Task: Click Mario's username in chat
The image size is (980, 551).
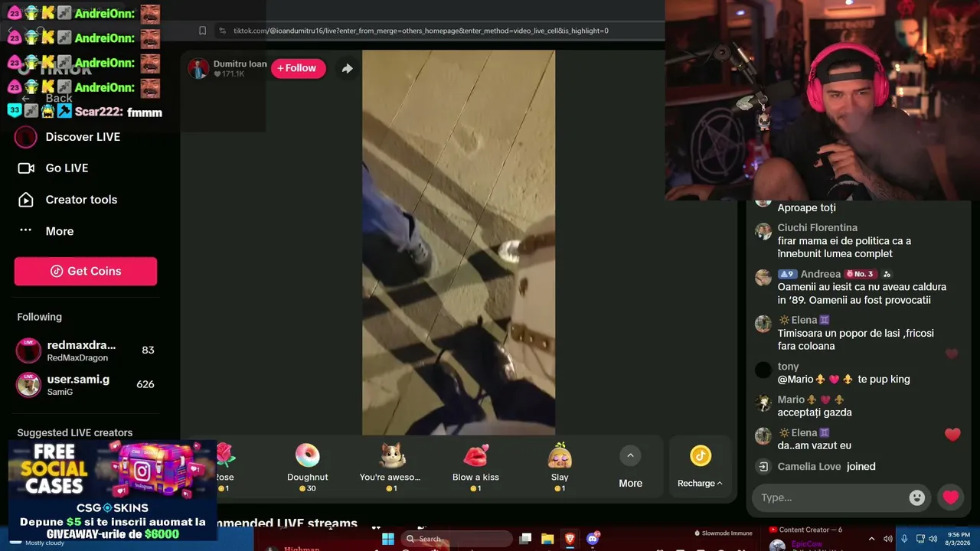Action: click(791, 399)
